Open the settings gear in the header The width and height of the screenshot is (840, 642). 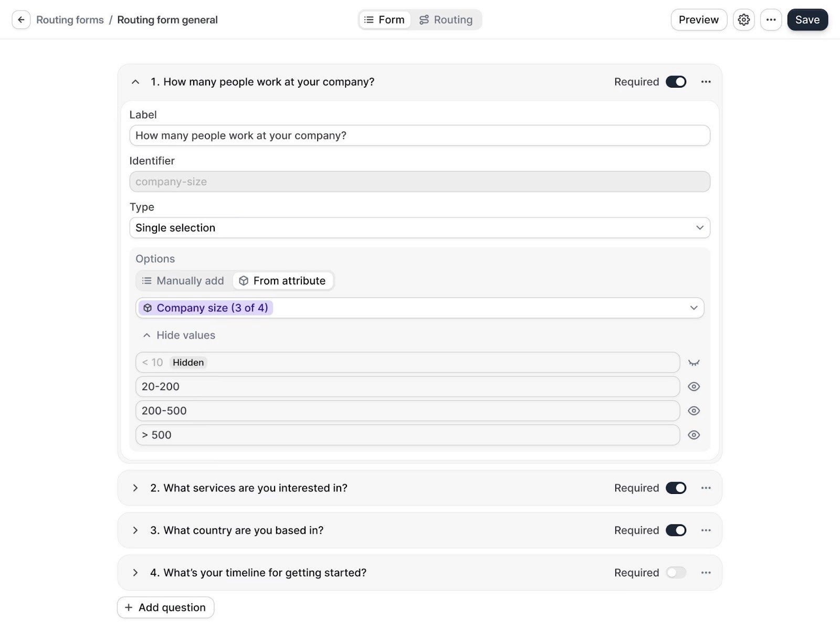pos(743,19)
